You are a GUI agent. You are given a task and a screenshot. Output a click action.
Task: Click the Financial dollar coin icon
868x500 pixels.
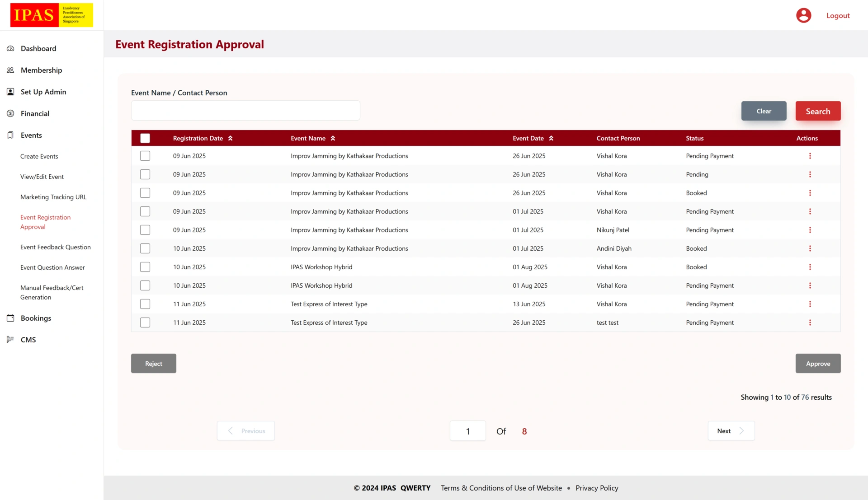click(10, 113)
